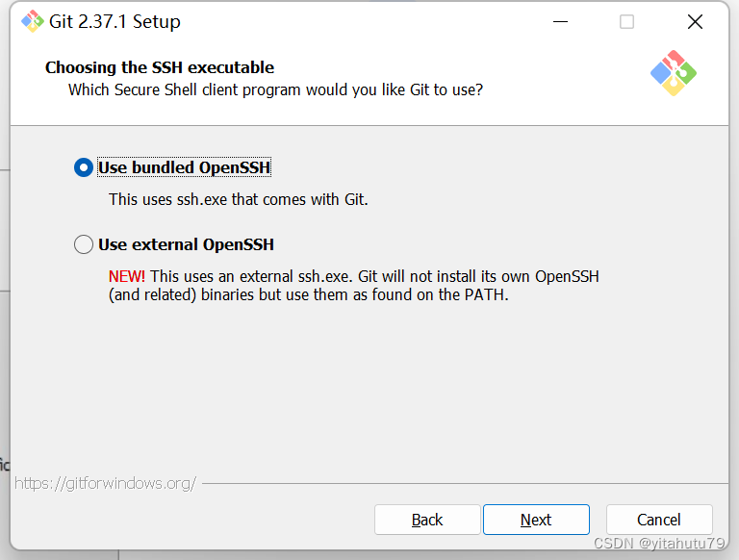739x560 pixels.
Task: Close the Git Setup dialog
Action: coord(695,21)
